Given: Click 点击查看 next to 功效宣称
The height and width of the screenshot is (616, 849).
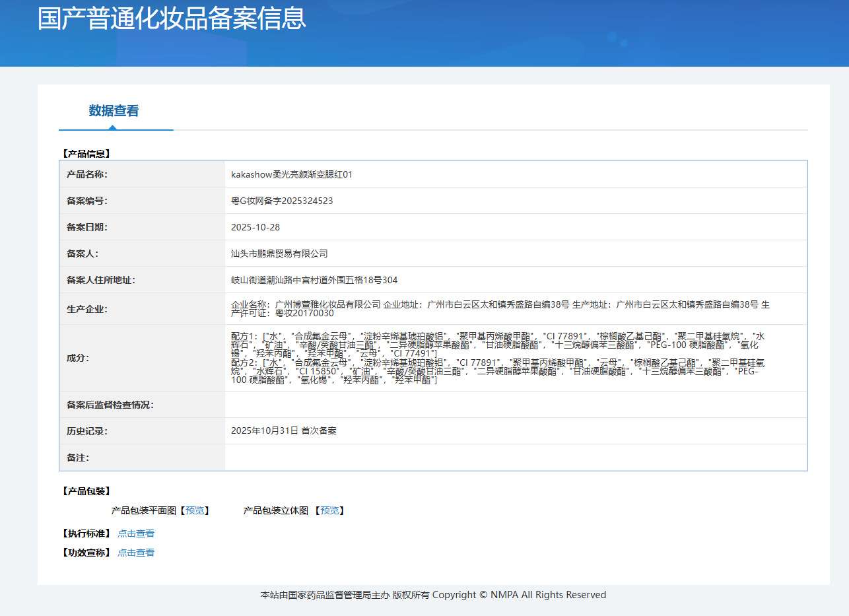Looking at the screenshot, I should click(x=136, y=553).
